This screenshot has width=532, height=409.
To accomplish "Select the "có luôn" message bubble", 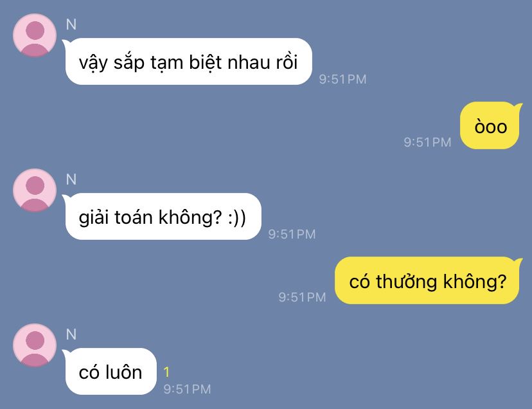I will (x=111, y=371).
